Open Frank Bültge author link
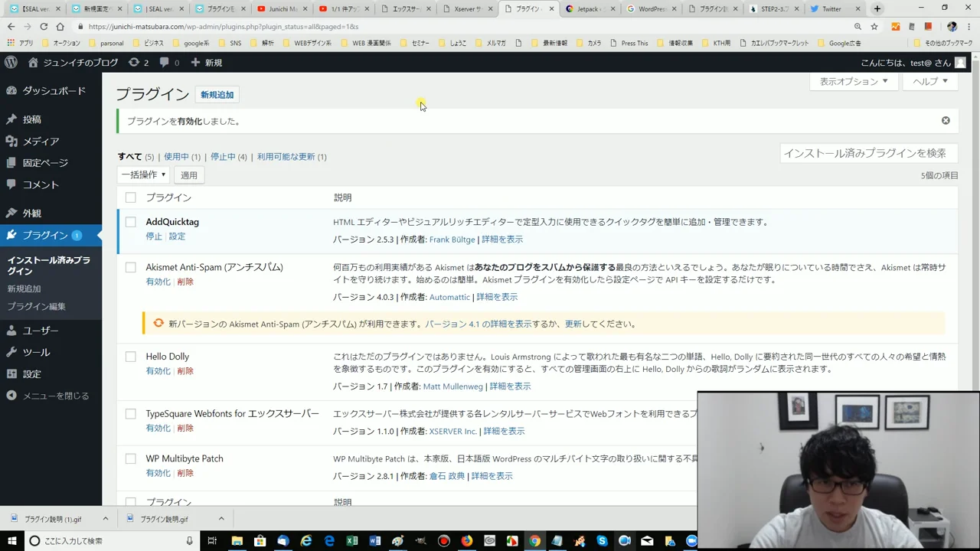This screenshot has height=551, width=980. coord(452,240)
